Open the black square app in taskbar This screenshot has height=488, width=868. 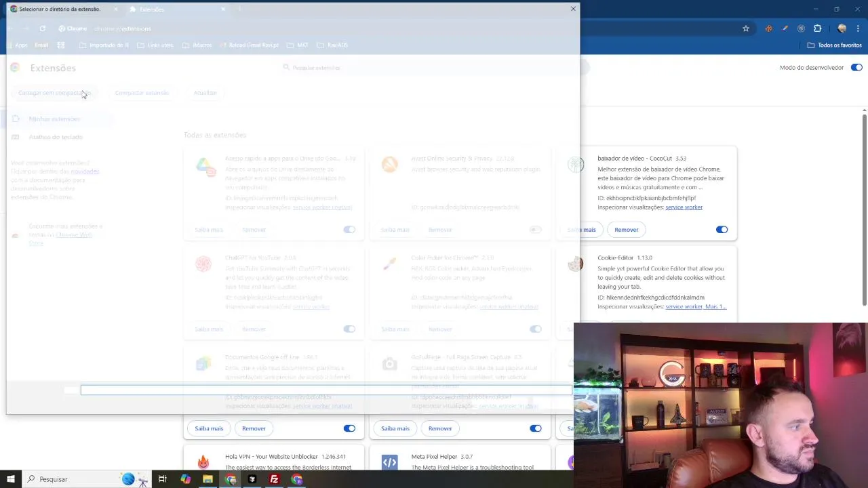tap(252, 479)
